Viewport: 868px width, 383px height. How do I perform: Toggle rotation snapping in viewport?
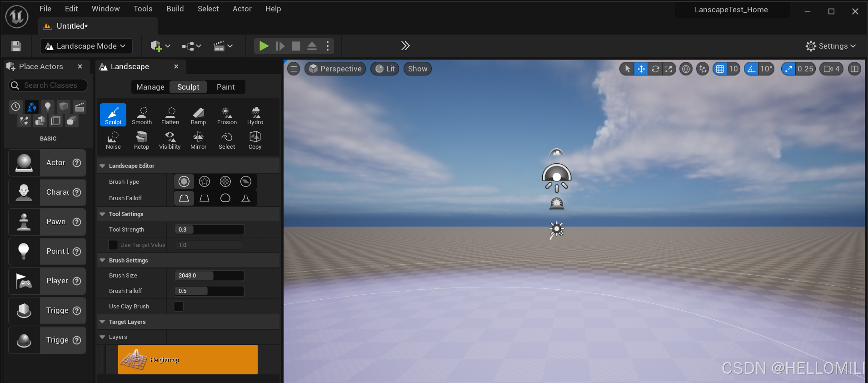pos(751,69)
